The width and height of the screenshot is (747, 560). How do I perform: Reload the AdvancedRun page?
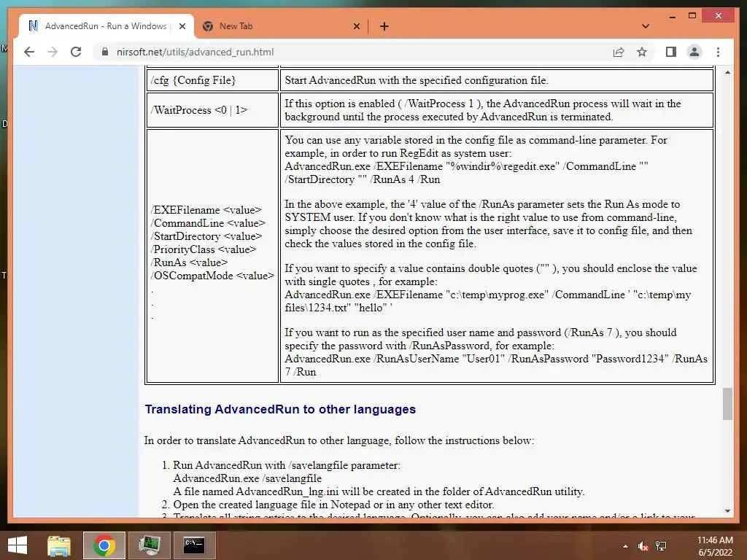point(76,52)
